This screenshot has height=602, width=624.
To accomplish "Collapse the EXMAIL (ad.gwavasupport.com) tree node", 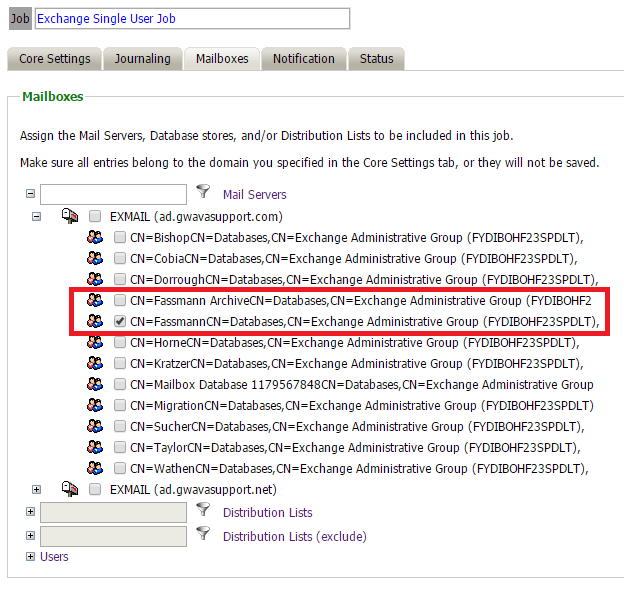I will [36, 217].
